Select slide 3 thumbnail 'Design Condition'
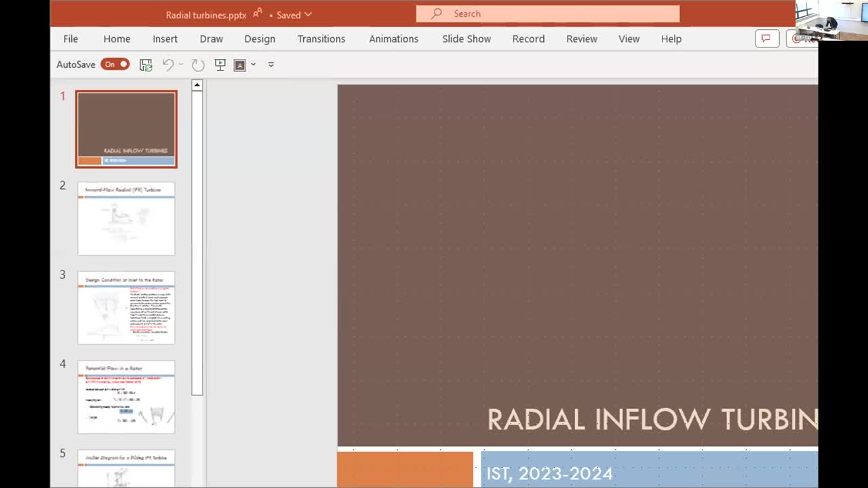The width and height of the screenshot is (868, 488). (x=126, y=308)
